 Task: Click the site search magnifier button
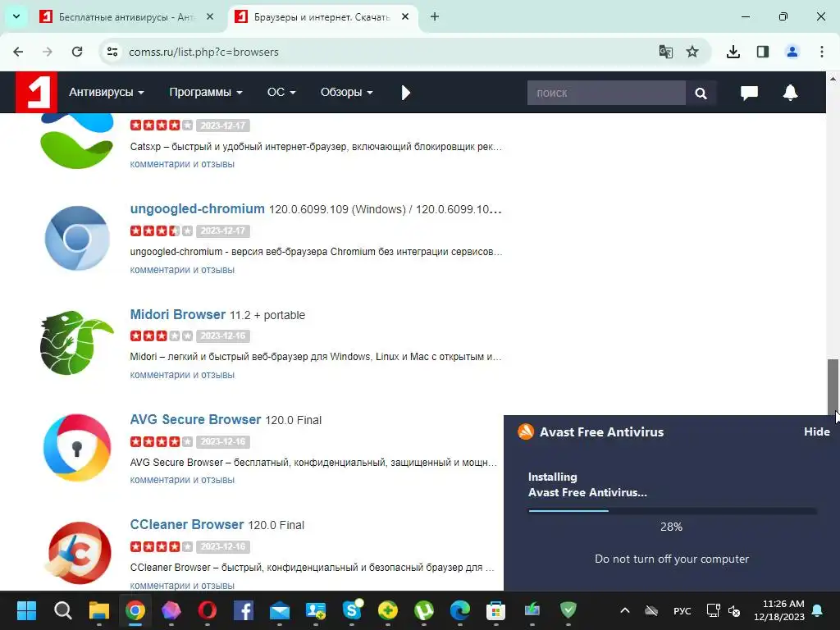coord(701,94)
